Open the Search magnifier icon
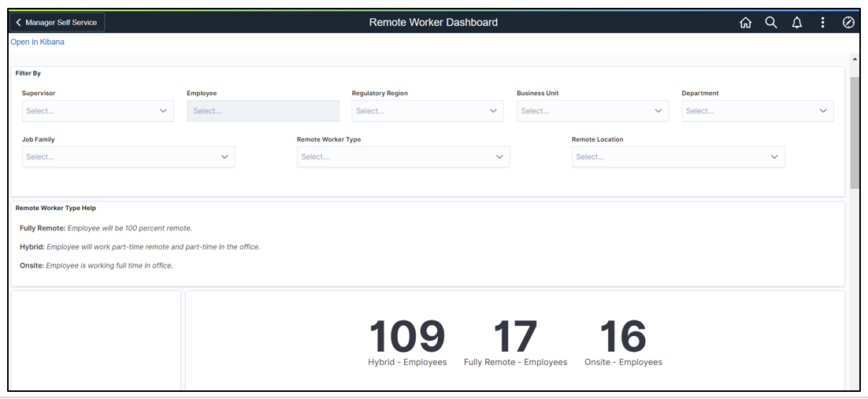This screenshot has width=868, height=399. pyautogui.click(x=771, y=23)
